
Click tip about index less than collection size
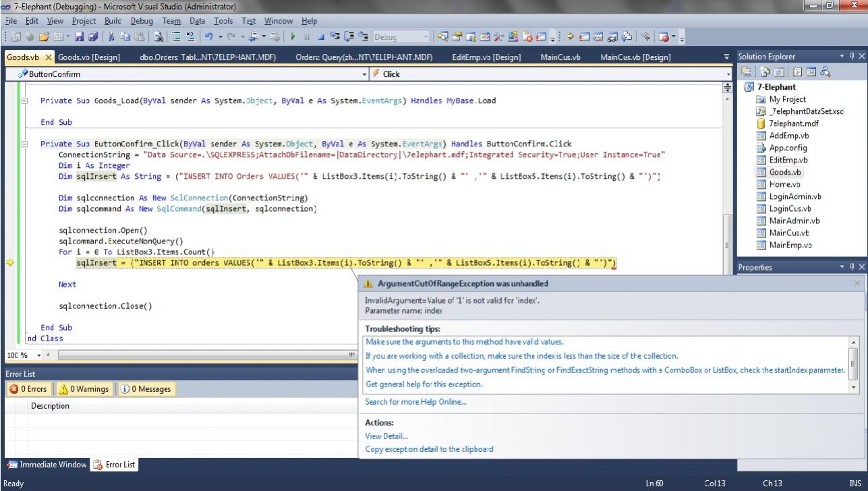(x=521, y=355)
